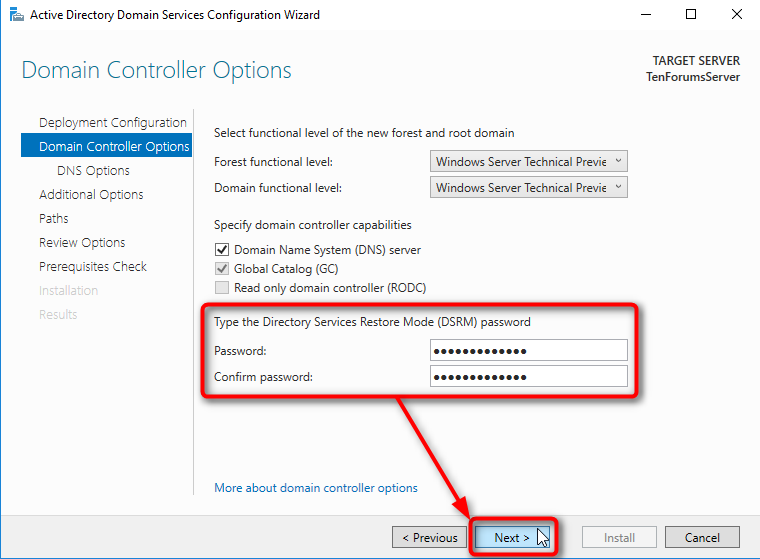Go to Review Options step
The height and width of the screenshot is (559, 760).
coord(82,242)
